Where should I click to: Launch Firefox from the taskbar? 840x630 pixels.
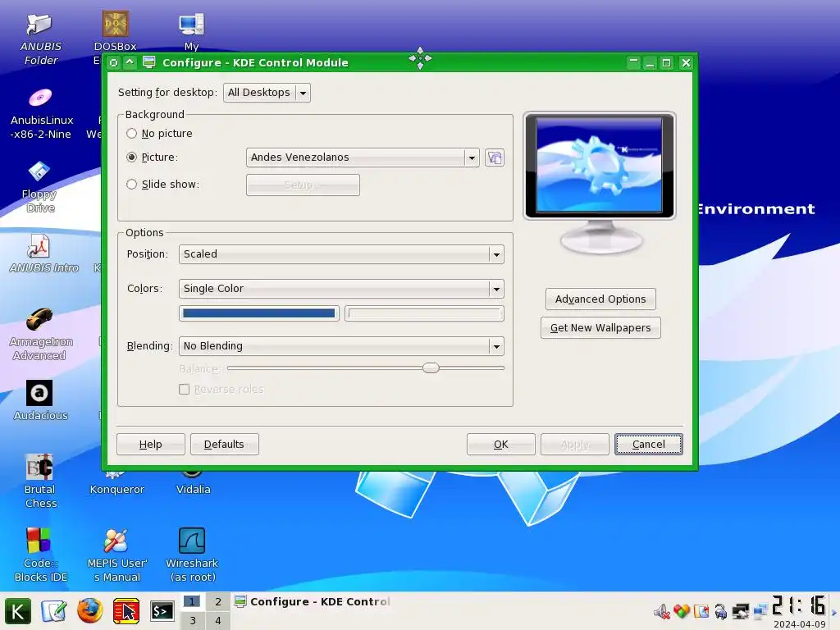[x=90, y=611]
